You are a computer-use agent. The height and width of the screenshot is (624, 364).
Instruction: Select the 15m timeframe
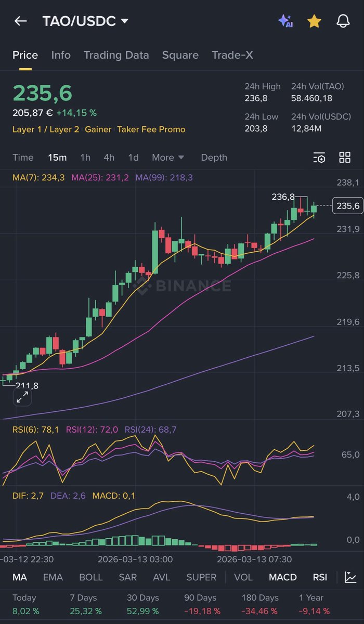[x=57, y=158]
